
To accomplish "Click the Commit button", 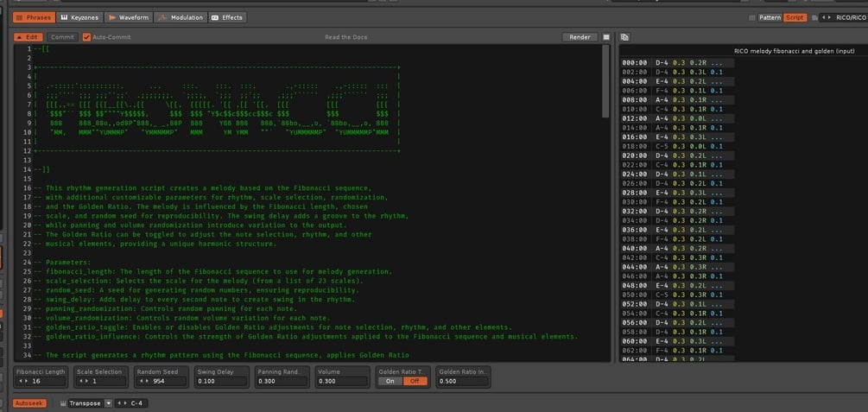I will [62, 37].
